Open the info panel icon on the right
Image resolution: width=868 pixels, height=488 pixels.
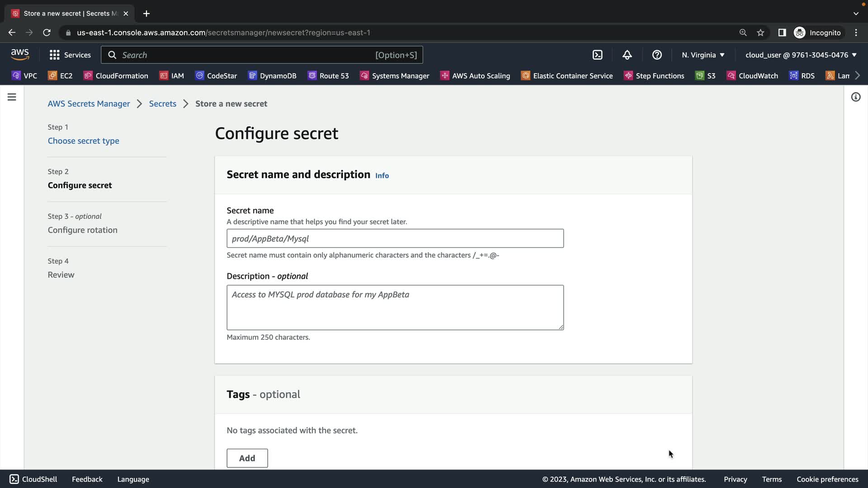855,97
